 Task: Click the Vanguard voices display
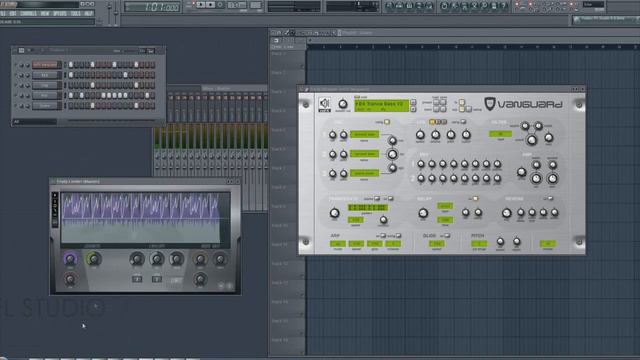548,244
